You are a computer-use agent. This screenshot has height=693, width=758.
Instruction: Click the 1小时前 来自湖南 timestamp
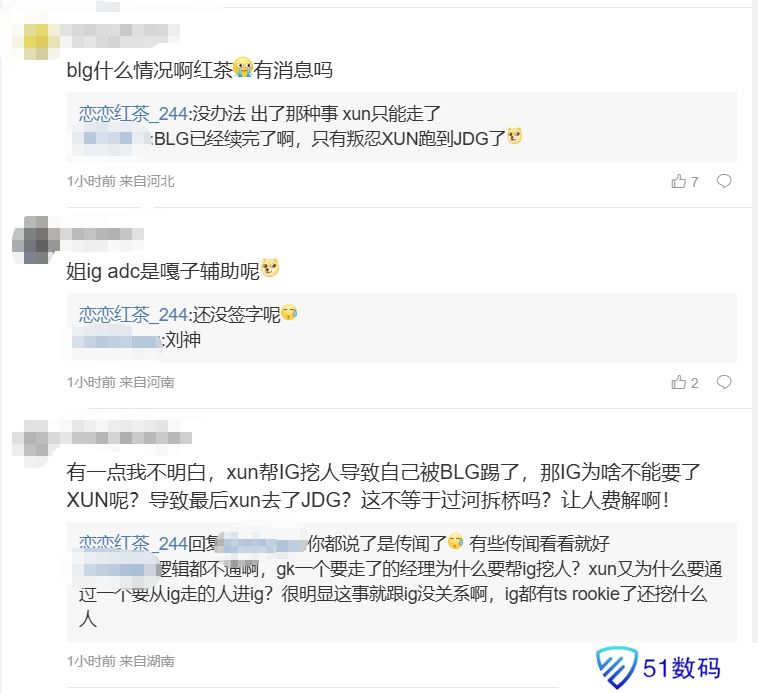121,661
